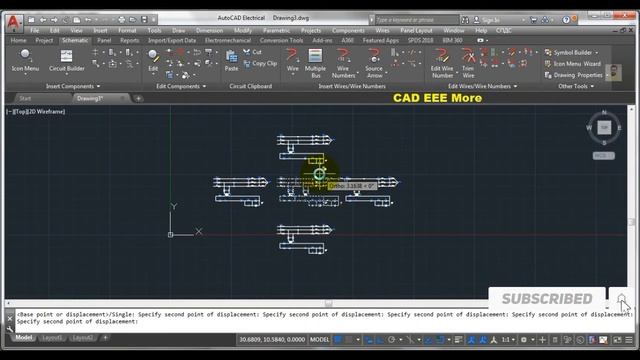Click the Copy Clip tool
This screenshot has height=360, width=640.
(x=260, y=63)
